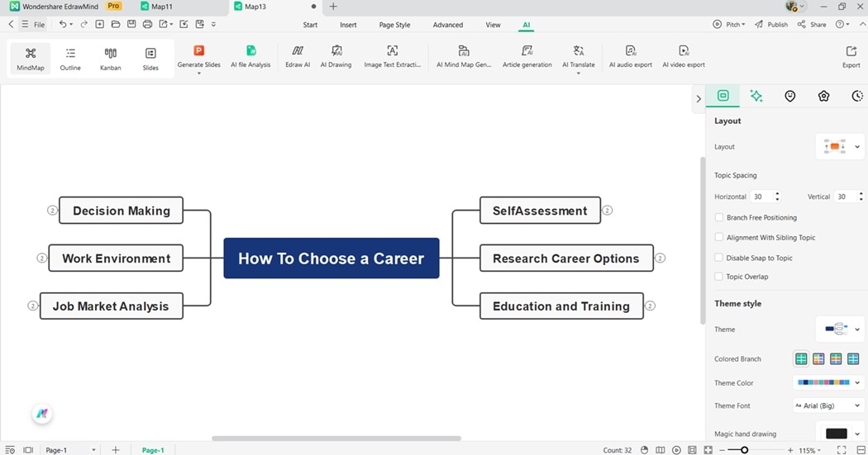The image size is (868, 455).
Task: Click the Publish button
Action: click(771, 24)
